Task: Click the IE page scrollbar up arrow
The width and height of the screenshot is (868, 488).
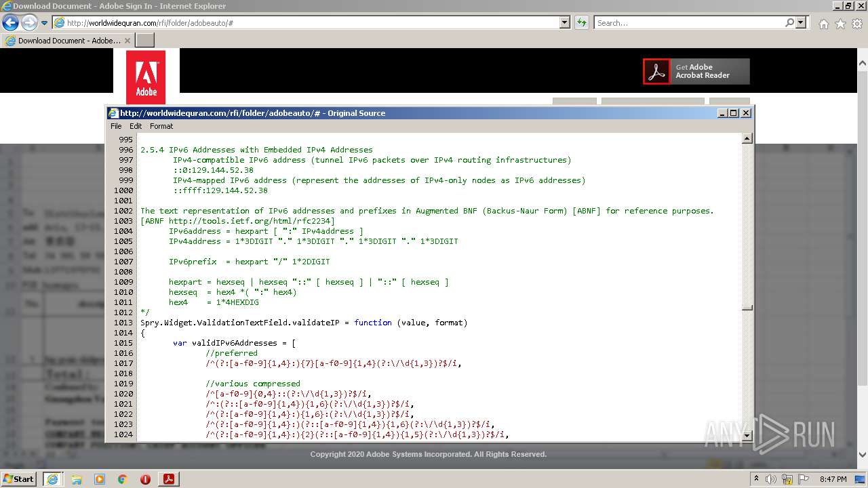Action: [863, 64]
